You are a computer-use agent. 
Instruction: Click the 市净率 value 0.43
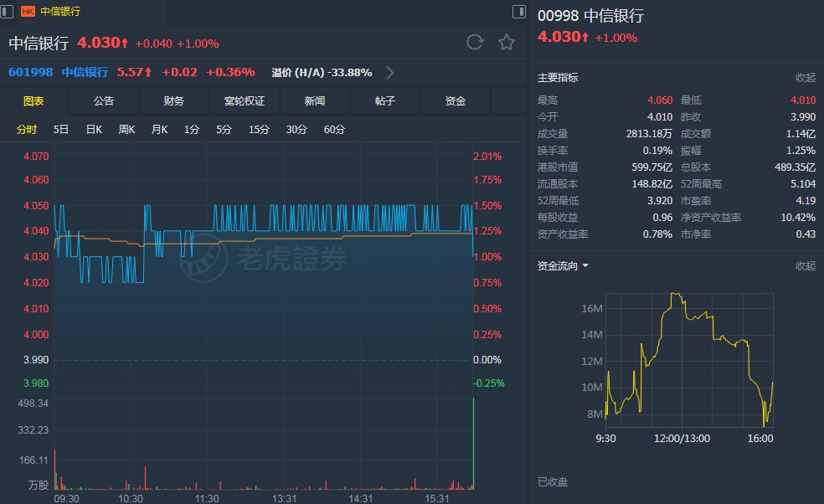(806, 234)
